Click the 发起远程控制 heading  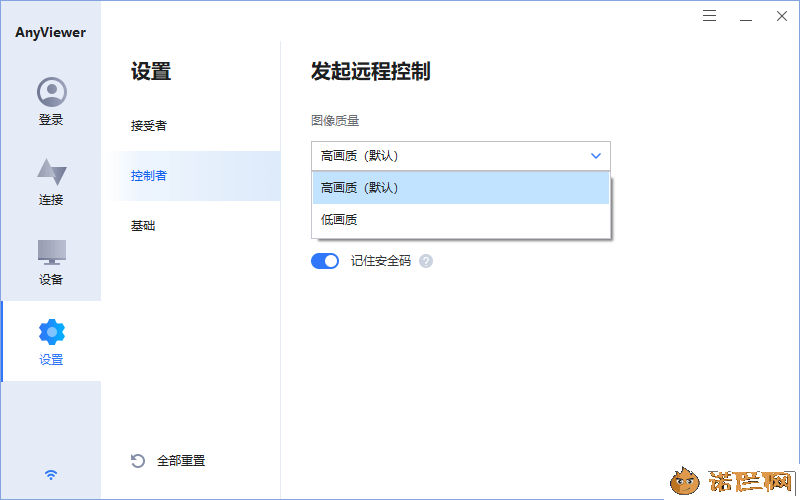371,71
